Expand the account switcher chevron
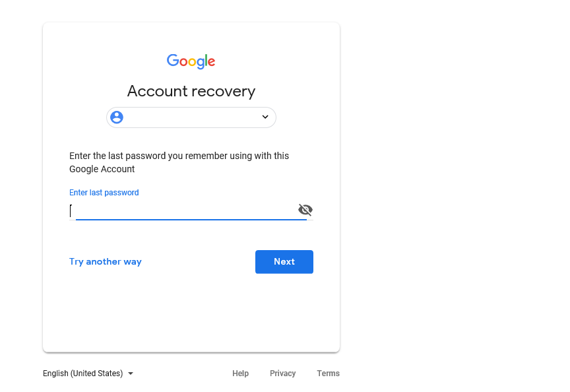Viewport: 570px width, 392px height. point(265,117)
